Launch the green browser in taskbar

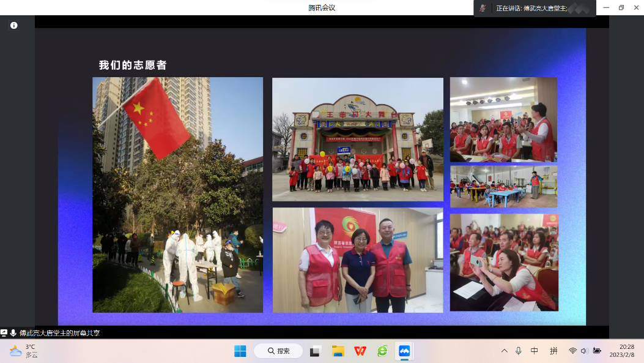pyautogui.click(x=382, y=351)
